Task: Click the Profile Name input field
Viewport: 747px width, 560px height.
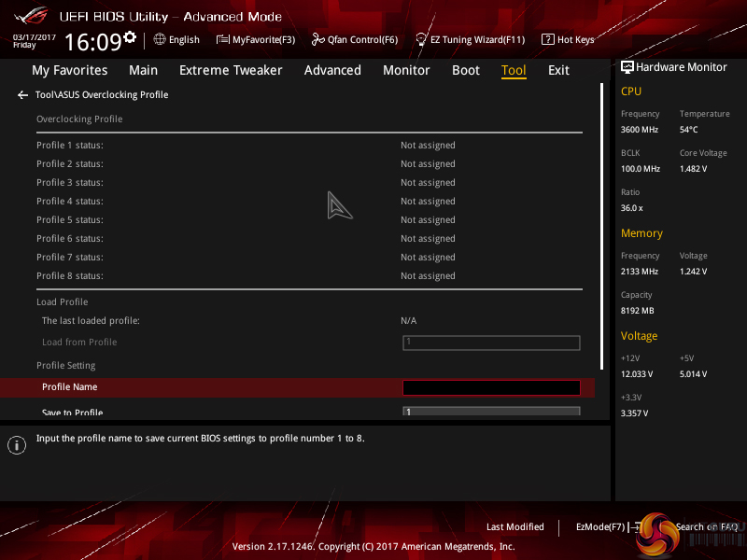Action: (x=491, y=387)
